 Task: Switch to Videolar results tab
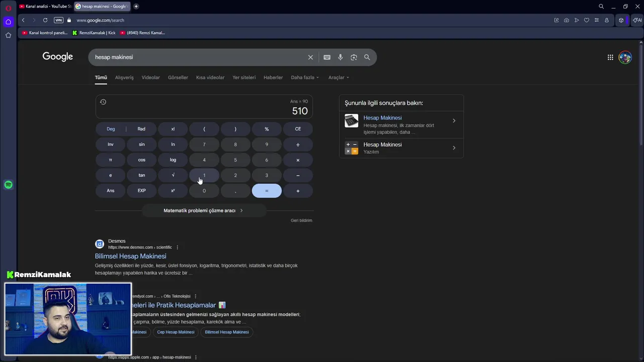[150, 77]
